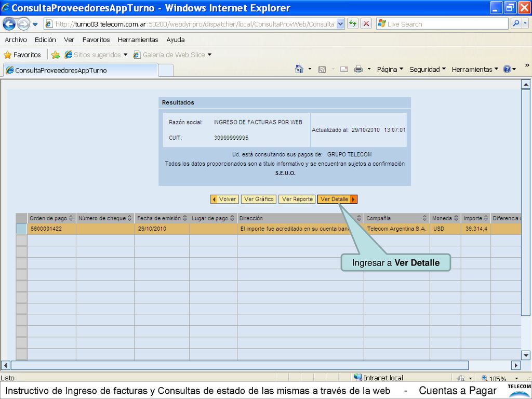Viewport: 532px width, 399px height.
Task: Click the Live Search input box
Action: tap(443, 24)
